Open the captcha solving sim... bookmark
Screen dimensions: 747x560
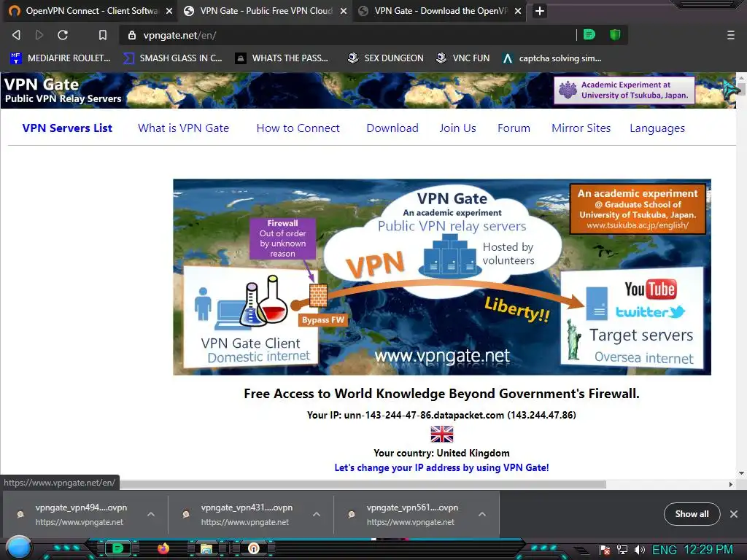tap(551, 58)
